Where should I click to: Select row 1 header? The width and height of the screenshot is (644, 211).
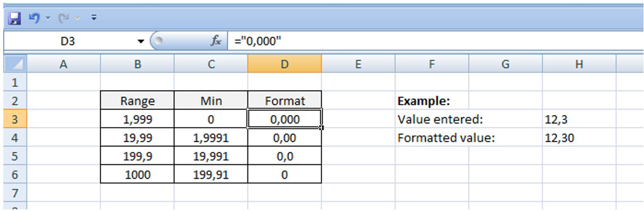[15, 83]
